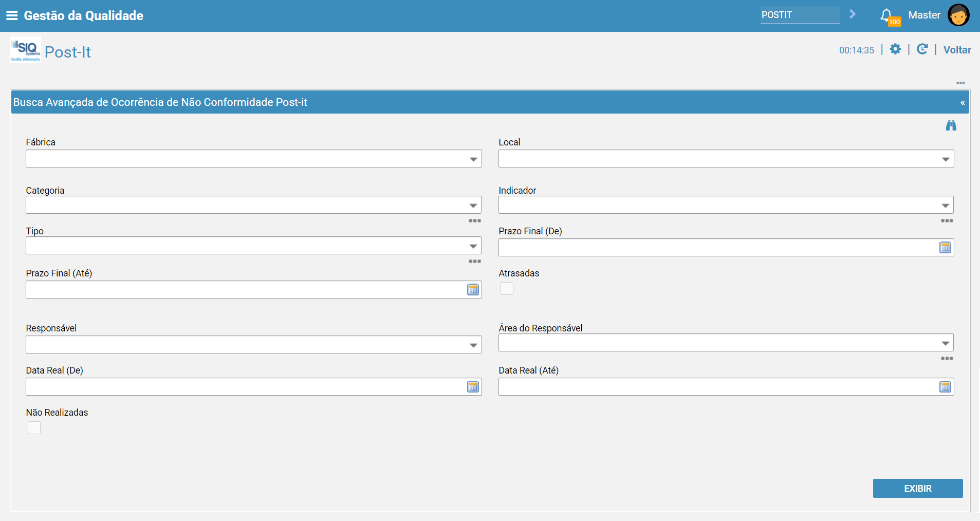Image resolution: width=980 pixels, height=521 pixels.
Task: Click the session timer 00:14:35
Action: coord(857,50)
